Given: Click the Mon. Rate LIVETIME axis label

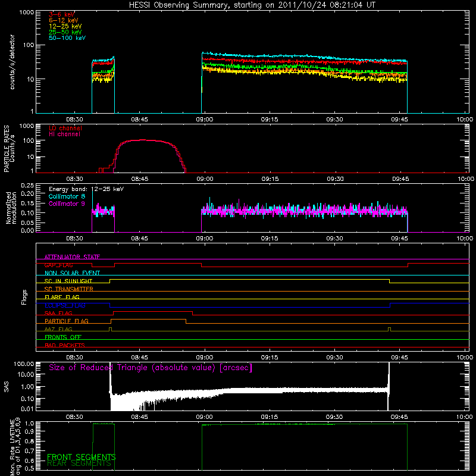Looking at the screenshot, I should 15,447.
